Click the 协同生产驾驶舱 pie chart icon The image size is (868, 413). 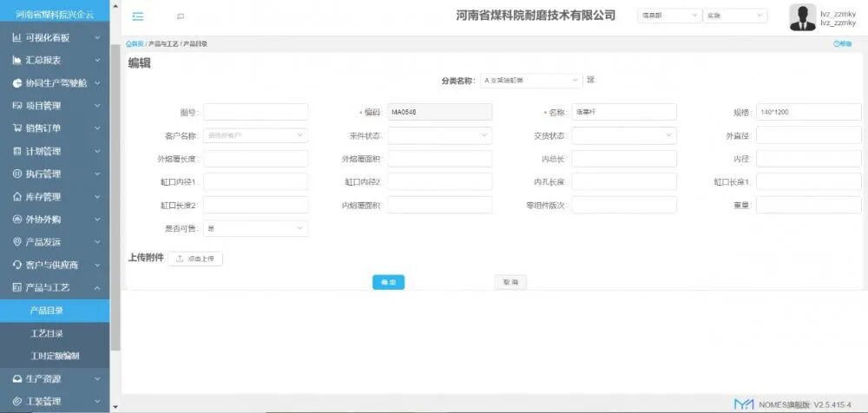point(16,83)
